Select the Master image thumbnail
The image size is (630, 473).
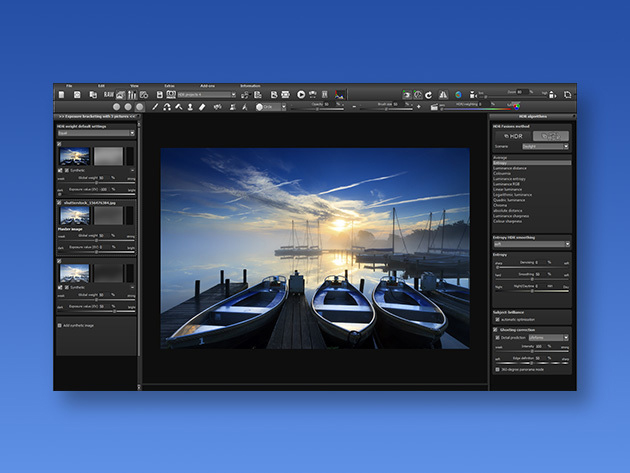(x=75, y=216)
